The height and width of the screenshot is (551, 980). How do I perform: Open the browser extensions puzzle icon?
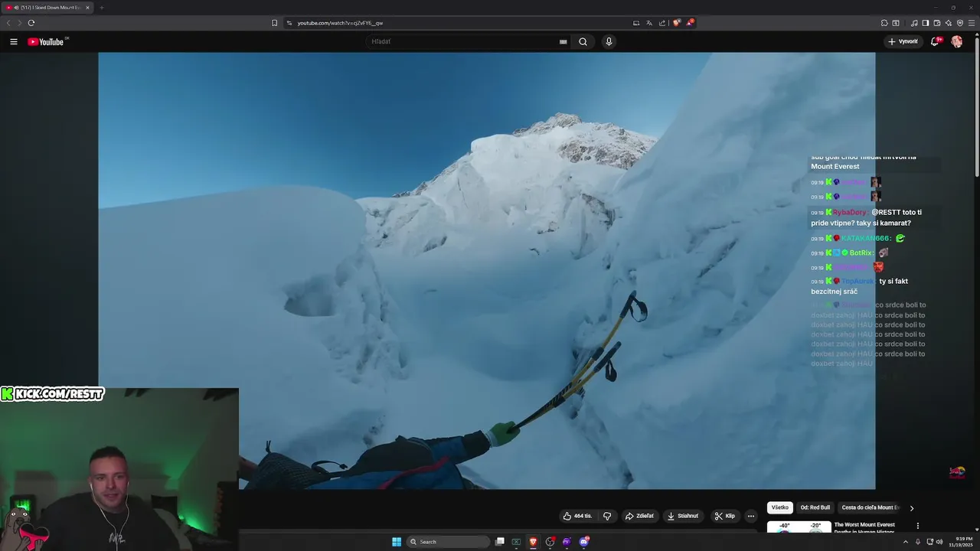[884, 23]
